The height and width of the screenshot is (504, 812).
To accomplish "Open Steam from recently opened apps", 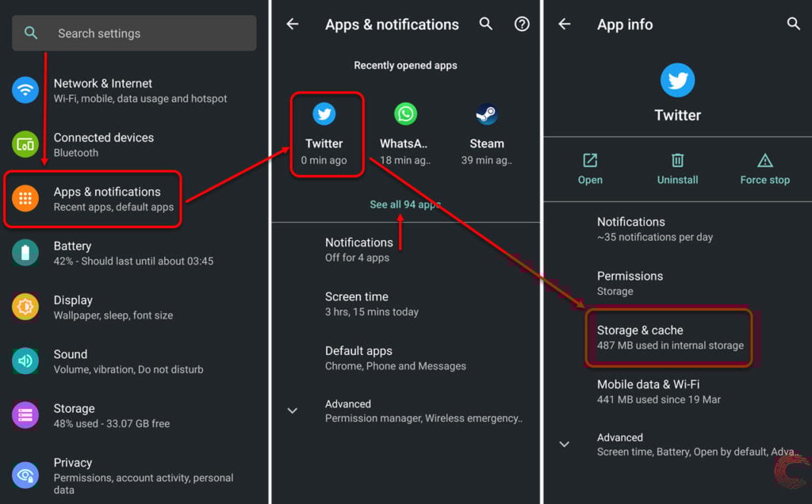I will pyautogui.click(x=487, y=135).
